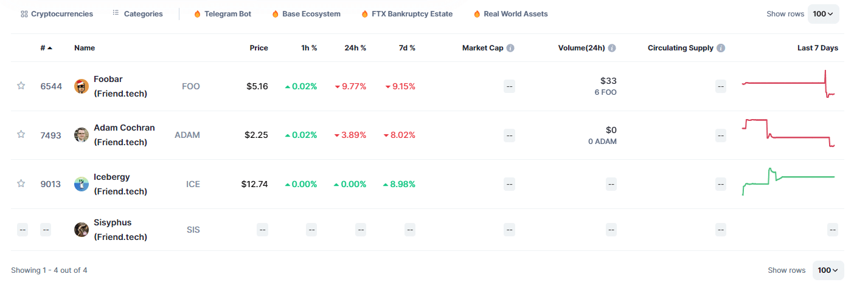Sort table by Name column

[85, 48]
